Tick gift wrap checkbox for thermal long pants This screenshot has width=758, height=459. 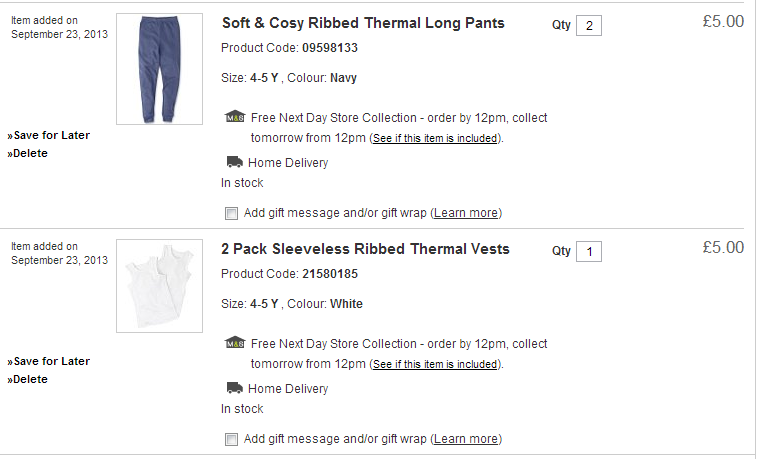tap(232, 213)
